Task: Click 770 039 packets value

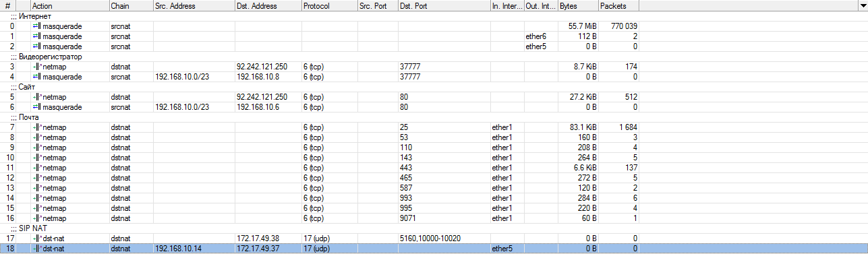Action: coord(623,26)
